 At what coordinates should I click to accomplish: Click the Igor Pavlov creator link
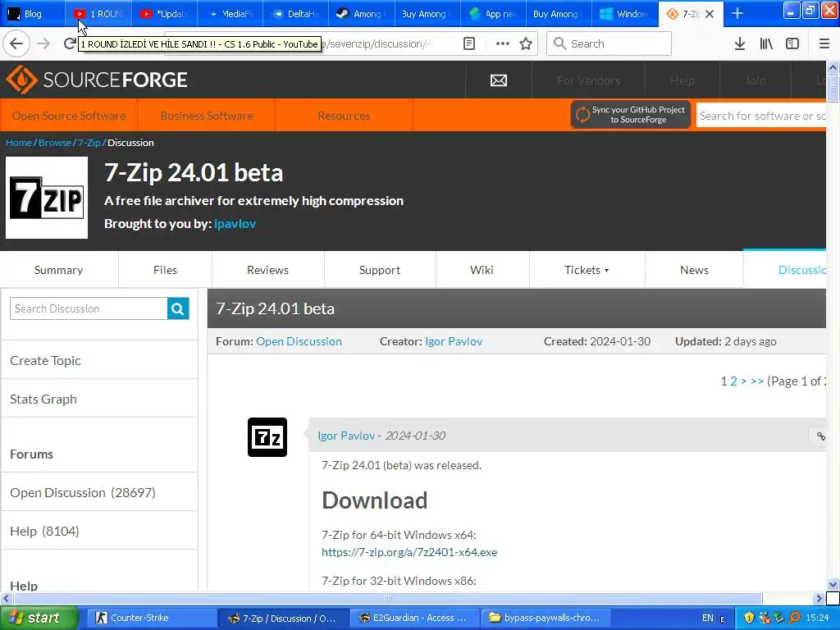click(x=454, y=341)
